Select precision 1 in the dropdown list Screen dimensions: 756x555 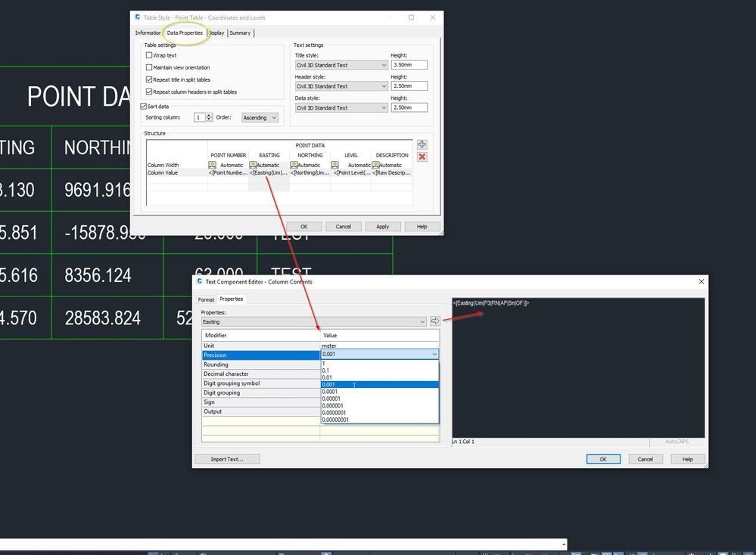[x=380, y=364]
